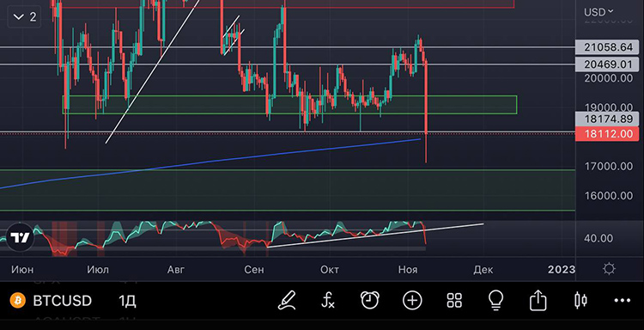Tap the 2023 year label on time axis
The image size is (644, 330).
click(x=562, y=270)
